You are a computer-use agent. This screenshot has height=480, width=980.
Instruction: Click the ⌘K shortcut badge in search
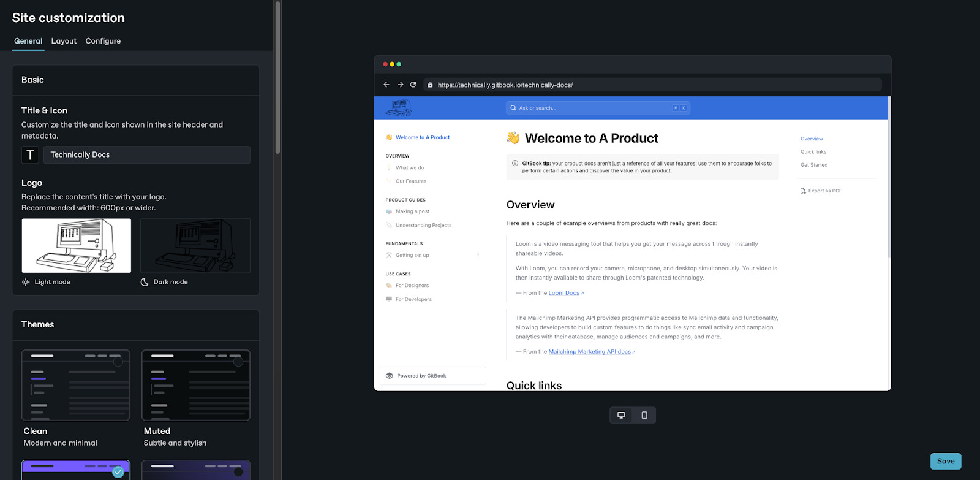pos(679,108)
